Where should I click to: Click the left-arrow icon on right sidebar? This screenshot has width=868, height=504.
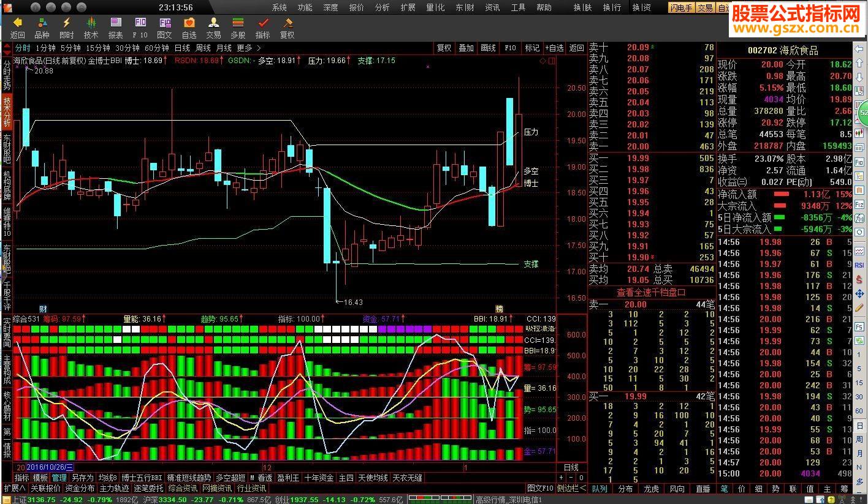point(859,48)
